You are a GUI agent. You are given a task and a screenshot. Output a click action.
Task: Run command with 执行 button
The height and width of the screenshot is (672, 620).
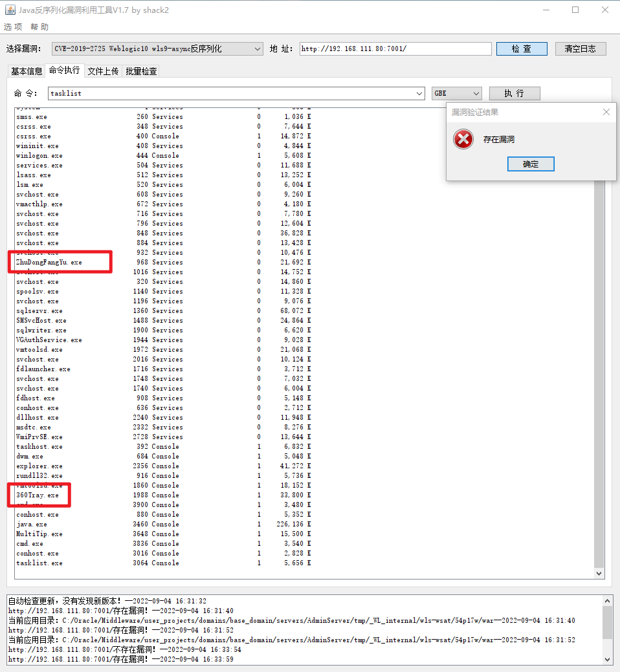514,93
